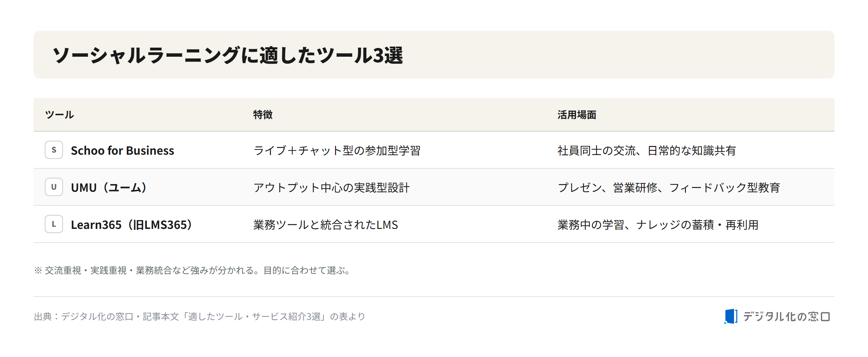868x357 pixels.
Task: Click ライブ＋チャット型の参加型学習 feature text
Action: pos(337,150)
